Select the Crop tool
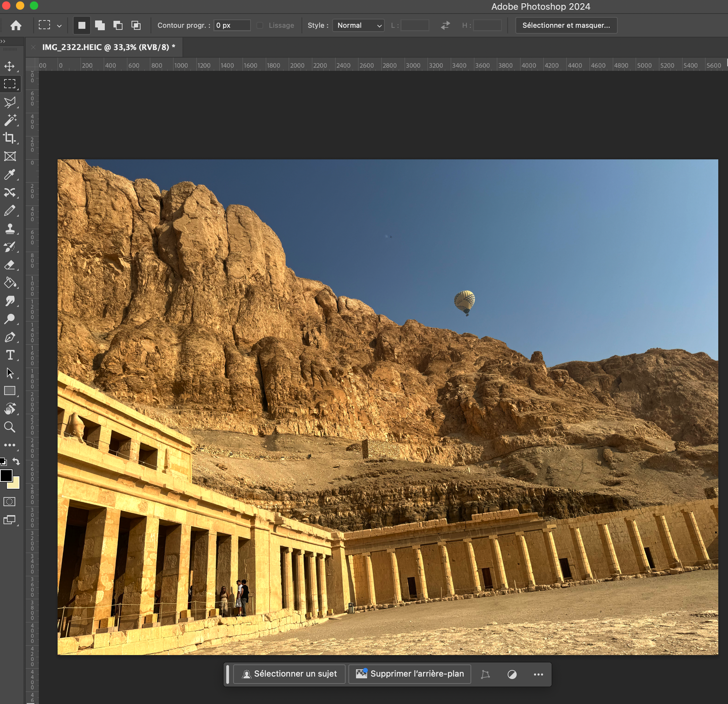 tap(10, 138)
